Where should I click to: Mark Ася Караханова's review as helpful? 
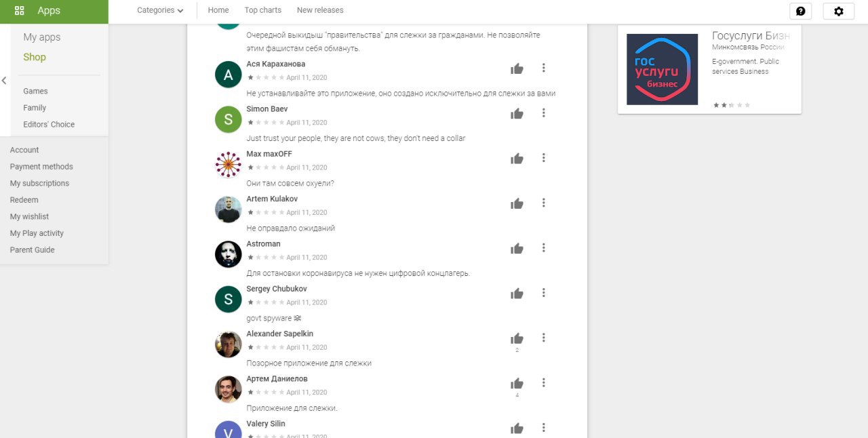(517, 68)
